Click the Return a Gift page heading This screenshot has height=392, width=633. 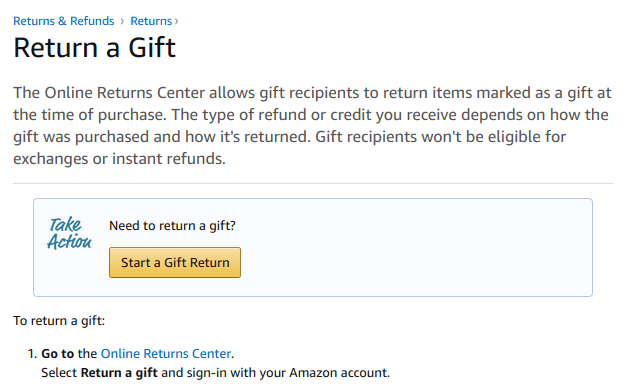94,48
